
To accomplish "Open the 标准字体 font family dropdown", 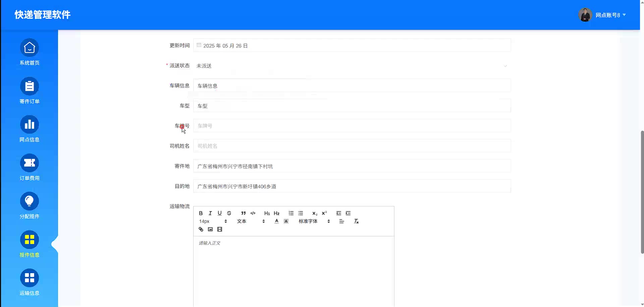I will (314, 221).
